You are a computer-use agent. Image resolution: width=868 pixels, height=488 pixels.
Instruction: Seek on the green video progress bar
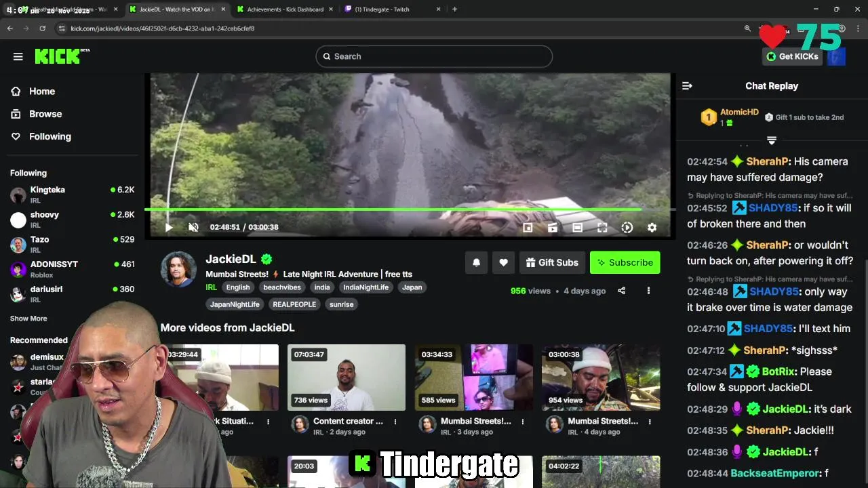click(x=409, y=209)
